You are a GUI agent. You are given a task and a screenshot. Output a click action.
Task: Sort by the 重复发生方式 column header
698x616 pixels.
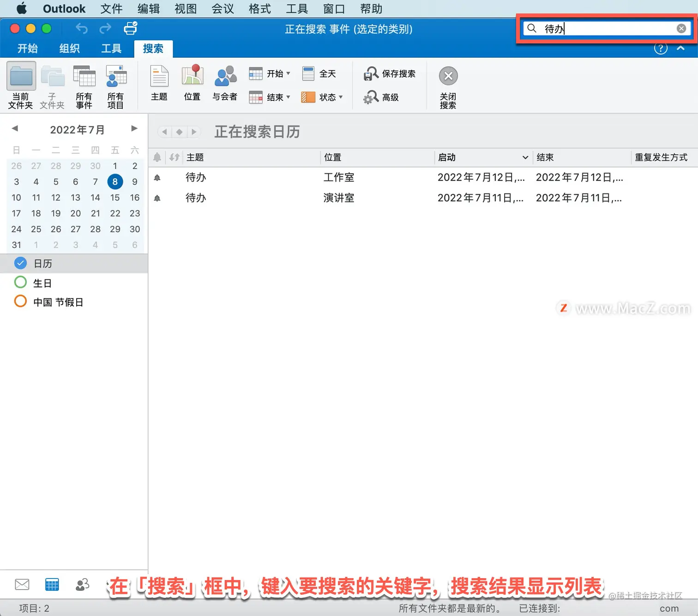pyautogui.click(x=664, y=157)
